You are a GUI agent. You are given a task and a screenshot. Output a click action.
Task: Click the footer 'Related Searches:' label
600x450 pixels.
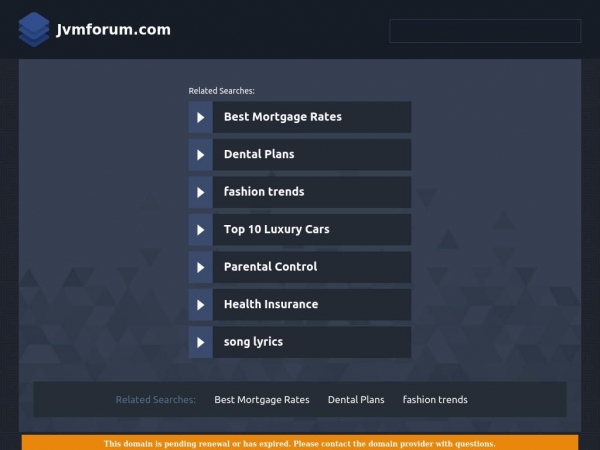[155, 399]
